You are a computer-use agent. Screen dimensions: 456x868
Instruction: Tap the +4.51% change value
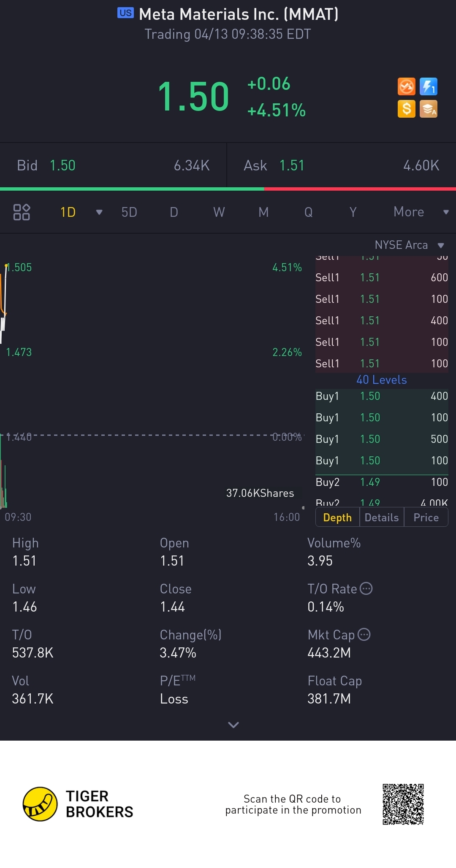click(277, 111)
